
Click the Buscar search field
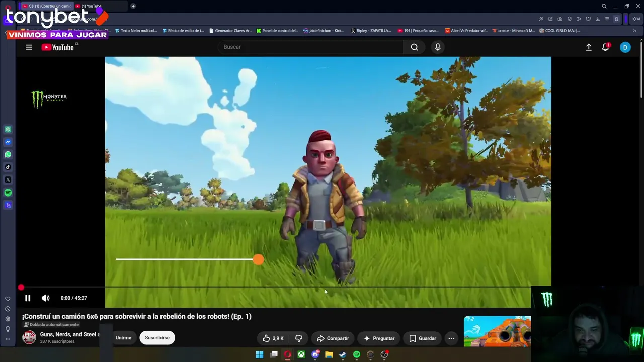(310, 47)
